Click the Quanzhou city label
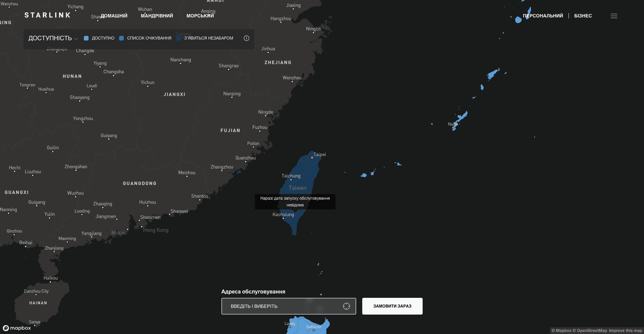The height and width of the screenshot is (334, 644). pyautogui.click(x=246, y=158)
